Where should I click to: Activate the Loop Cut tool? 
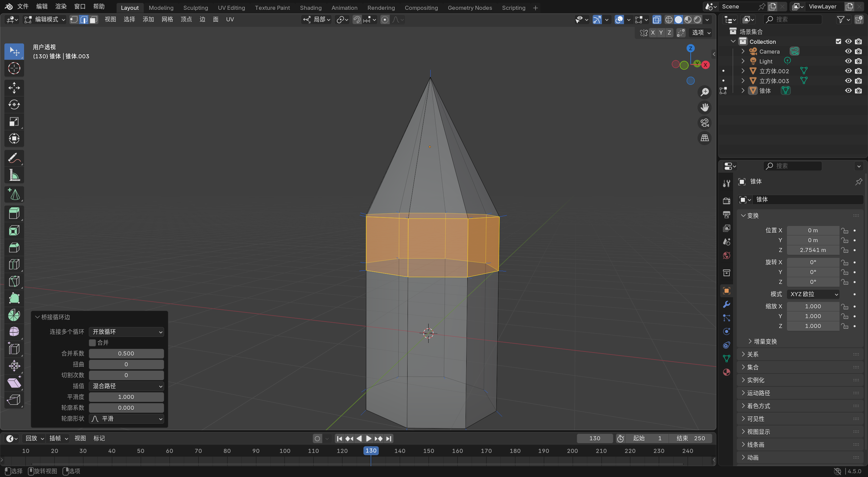point(14,264)
